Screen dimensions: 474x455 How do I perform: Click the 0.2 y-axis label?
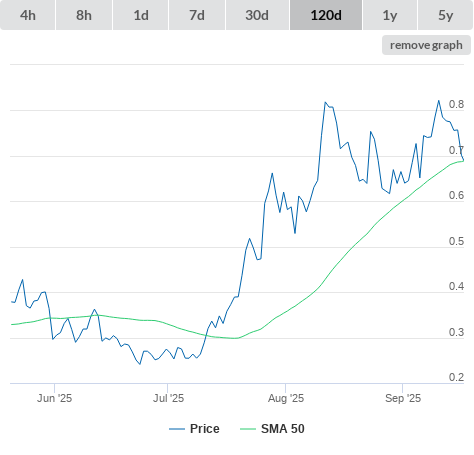pos(456,377)
